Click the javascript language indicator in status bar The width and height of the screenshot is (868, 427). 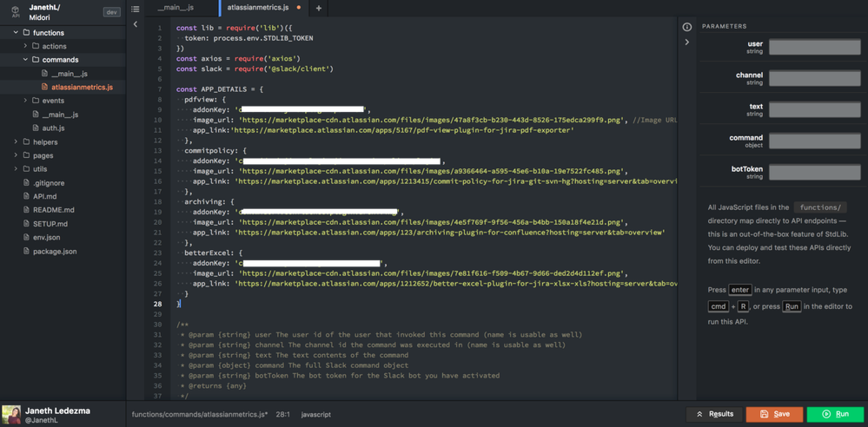pos(316,414)
